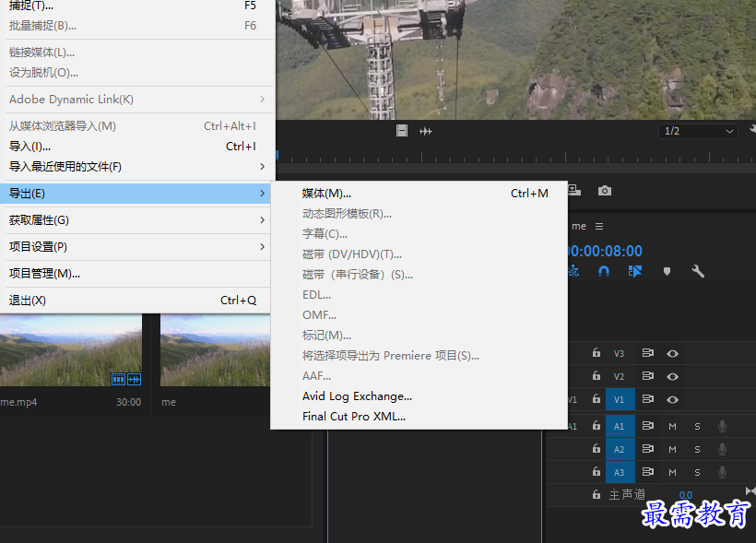Click the program monitor playhead marker
Viewport: 756px width, 543px height.
point(278,155)
